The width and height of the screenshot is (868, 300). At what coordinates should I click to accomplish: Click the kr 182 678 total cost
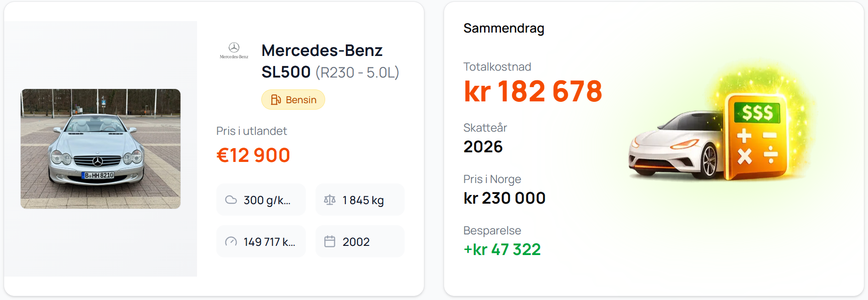(x=533, y=91)
